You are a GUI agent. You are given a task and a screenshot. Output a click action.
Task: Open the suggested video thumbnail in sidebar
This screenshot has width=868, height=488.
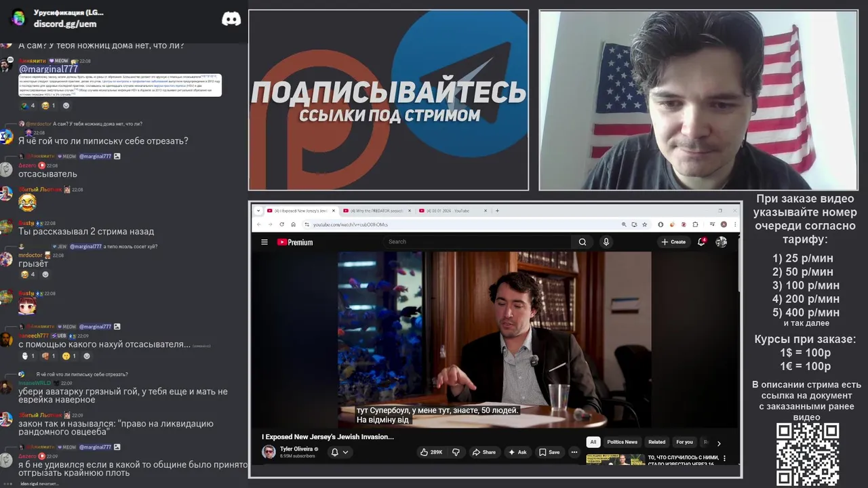click(616, 460)
